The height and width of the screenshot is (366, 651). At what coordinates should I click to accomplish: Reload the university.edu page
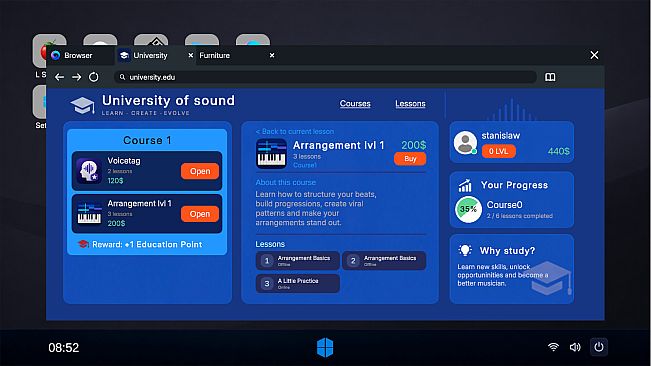click(94, 77)
